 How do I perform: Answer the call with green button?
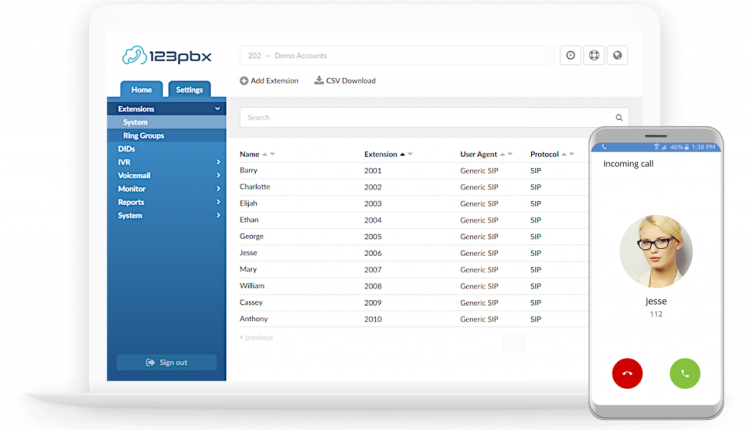685,373
